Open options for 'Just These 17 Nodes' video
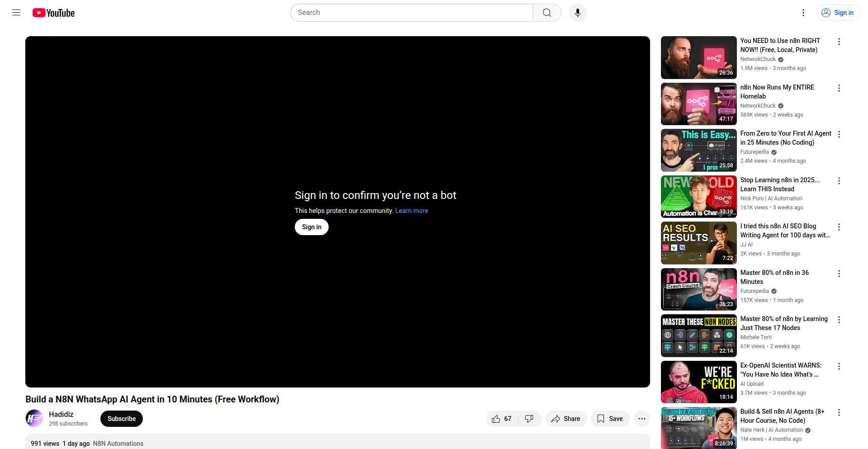Image resolution: width=868 pixels, height=449 pixels. pyautogui.click(x=839, y=320)
